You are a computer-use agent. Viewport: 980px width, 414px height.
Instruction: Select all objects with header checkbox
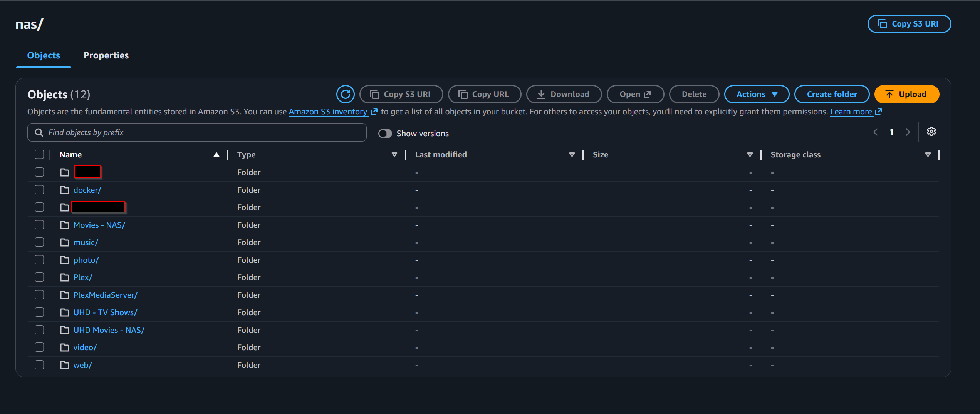coord(39,155)
